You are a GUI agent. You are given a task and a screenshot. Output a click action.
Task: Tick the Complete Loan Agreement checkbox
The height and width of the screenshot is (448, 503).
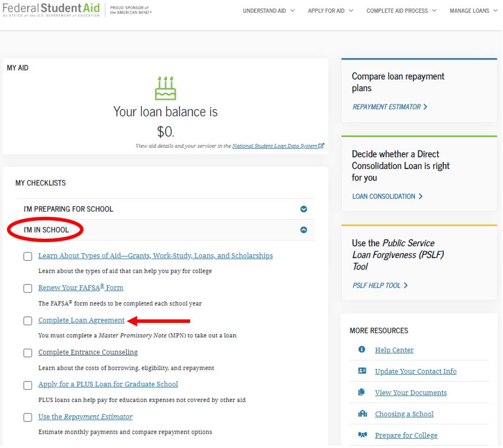click(28, 321)
